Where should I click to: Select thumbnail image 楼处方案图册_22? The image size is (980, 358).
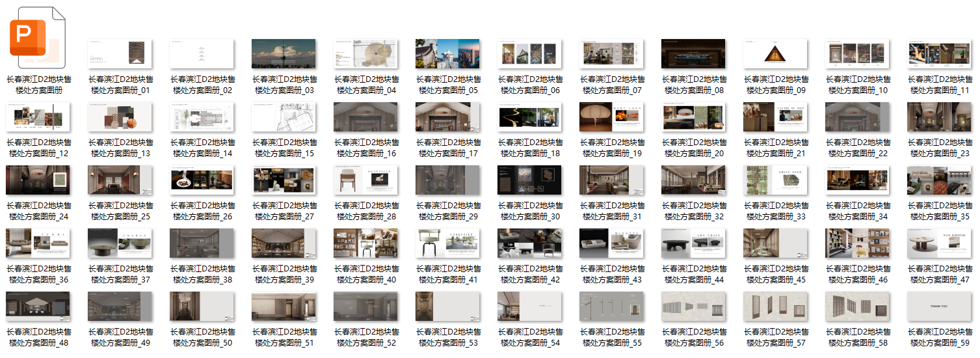[x=857, y=117]
